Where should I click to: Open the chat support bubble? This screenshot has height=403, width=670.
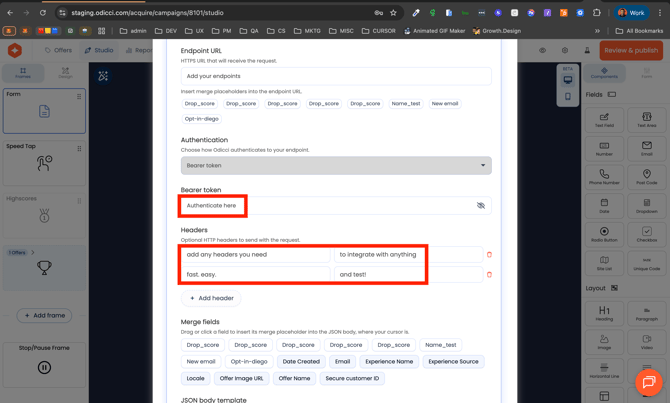[x=648, y=382]
